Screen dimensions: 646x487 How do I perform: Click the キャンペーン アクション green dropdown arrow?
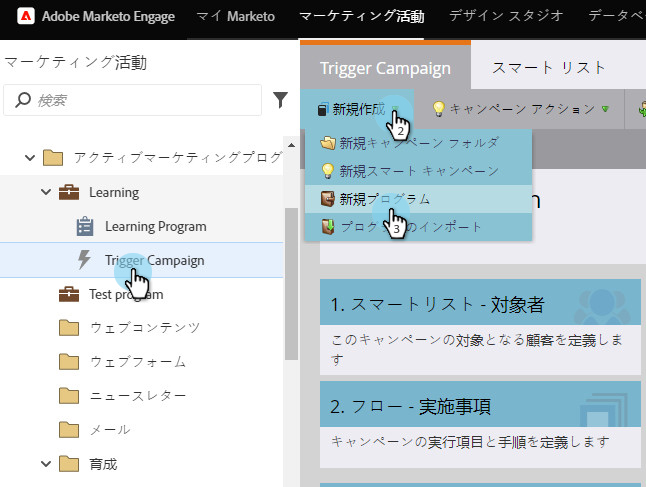coord(605,109)
